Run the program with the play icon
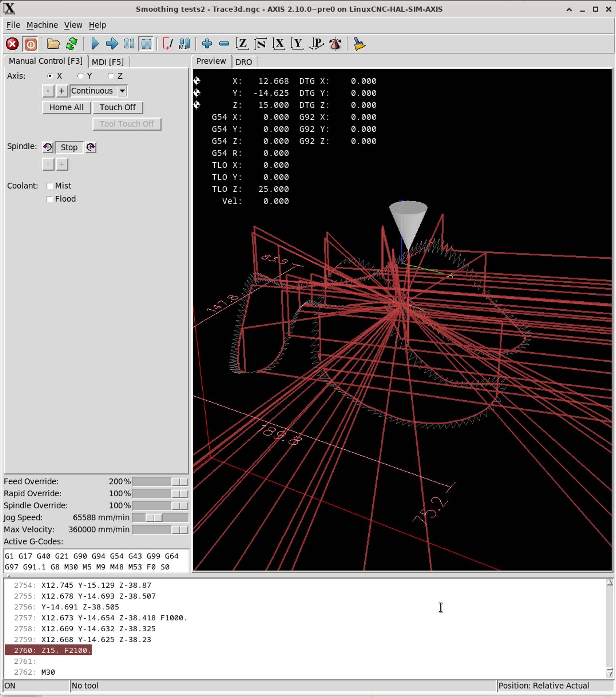616x697 pixels. [x=95, y=44]
